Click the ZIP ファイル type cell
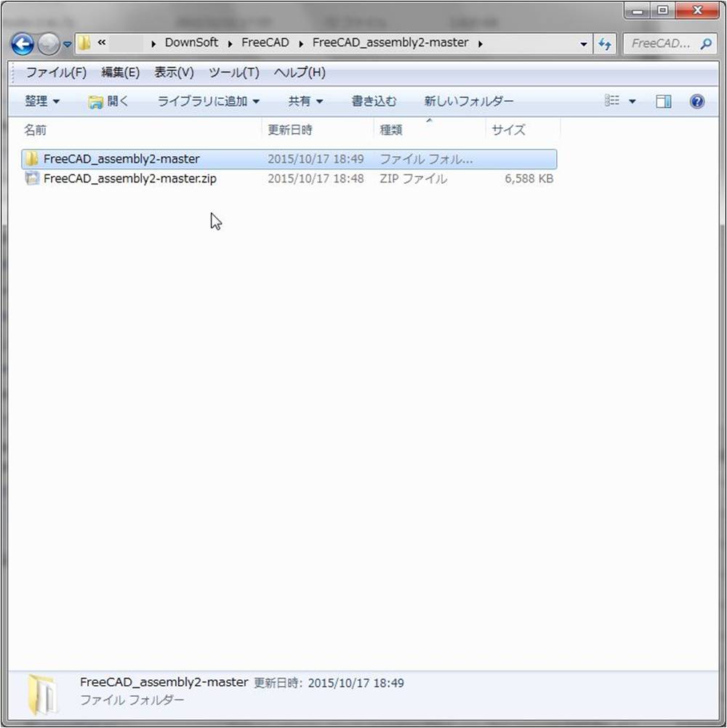 [414, 179]
